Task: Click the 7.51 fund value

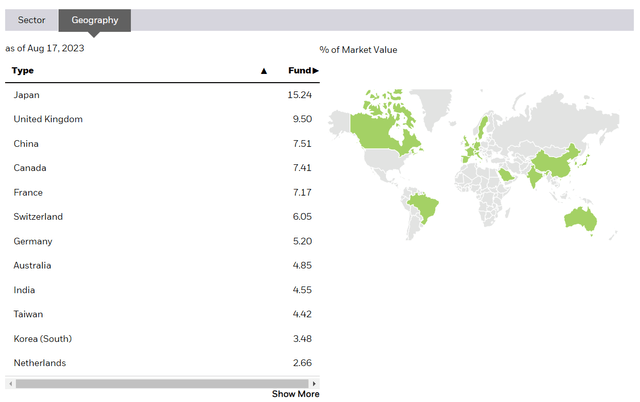Action: [302, 144]
